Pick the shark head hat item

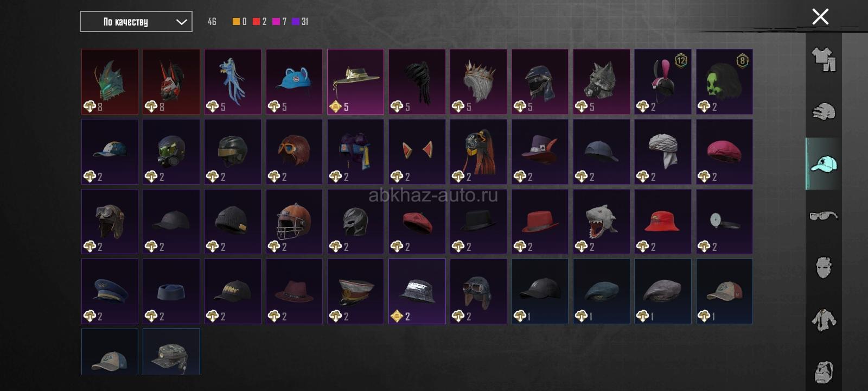(x=602, y=221)
